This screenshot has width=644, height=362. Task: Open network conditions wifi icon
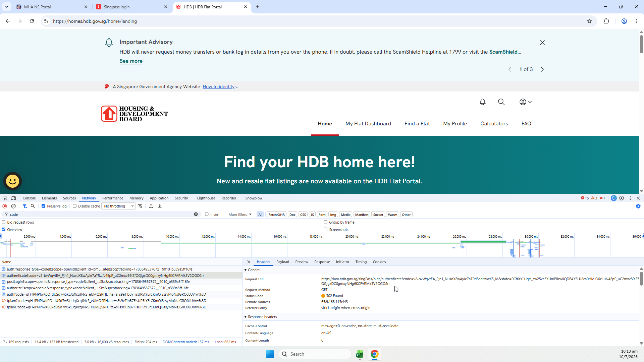140,206
